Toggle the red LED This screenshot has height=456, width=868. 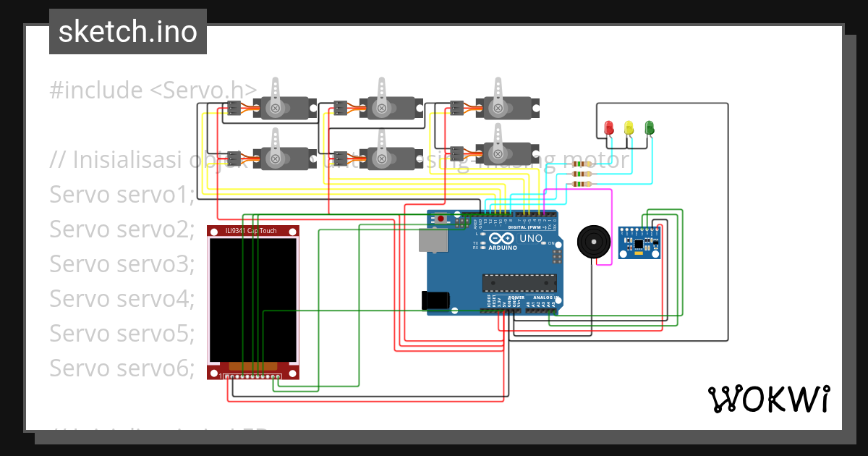pos(609,127)
